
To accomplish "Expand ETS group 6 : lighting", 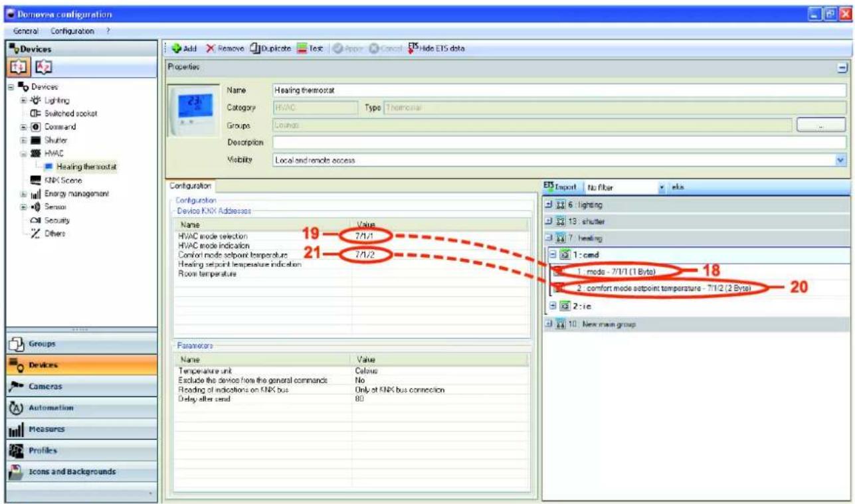I will pyautogui.click(x=549, y=205).
